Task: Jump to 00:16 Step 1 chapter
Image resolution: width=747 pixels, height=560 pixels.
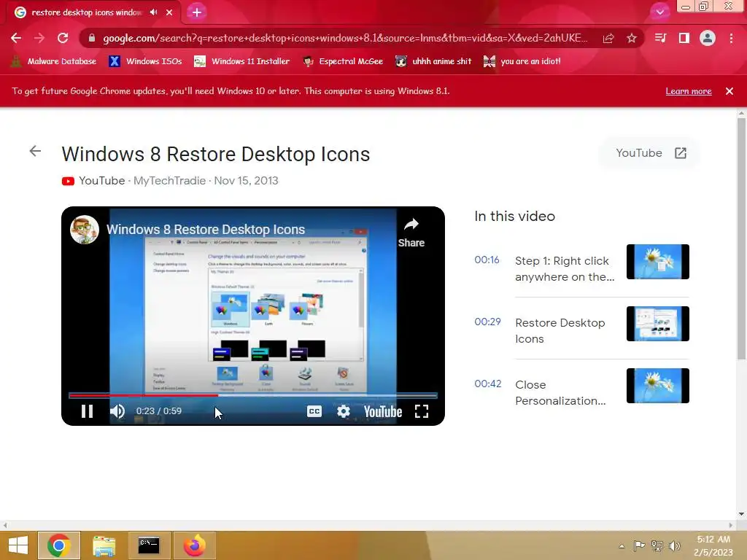Action: [x=544, y=268]
